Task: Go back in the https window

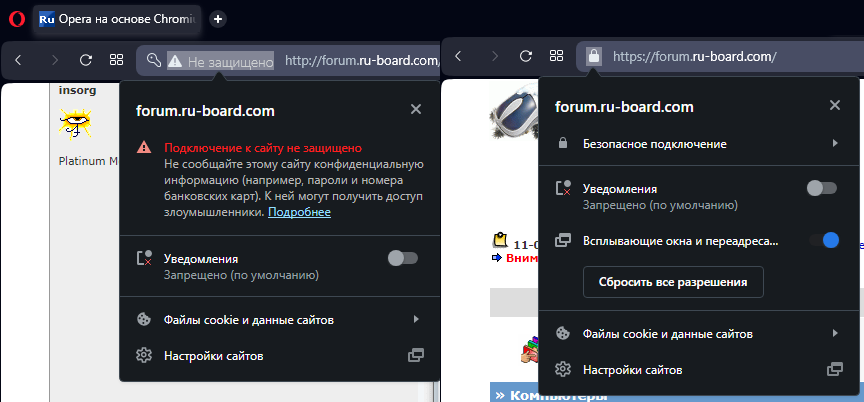Action: click(x=458, y=57)
